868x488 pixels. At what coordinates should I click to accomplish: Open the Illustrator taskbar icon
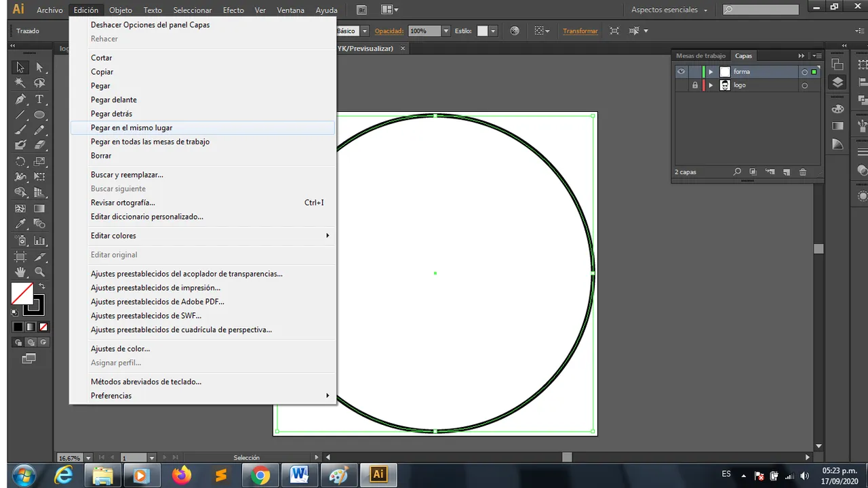click(x=378, y=474)
